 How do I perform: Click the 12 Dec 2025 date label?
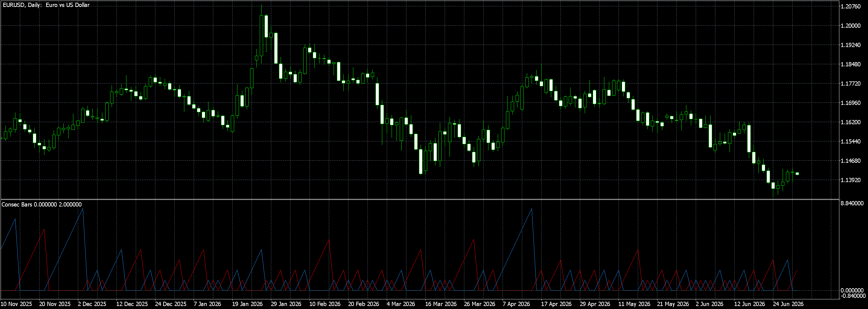pyautogui.click(x=132, y=304)
